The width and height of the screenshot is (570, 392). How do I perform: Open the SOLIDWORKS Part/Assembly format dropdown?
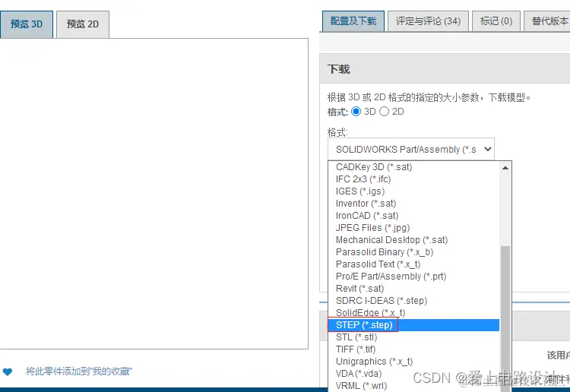tap(410, 149)
